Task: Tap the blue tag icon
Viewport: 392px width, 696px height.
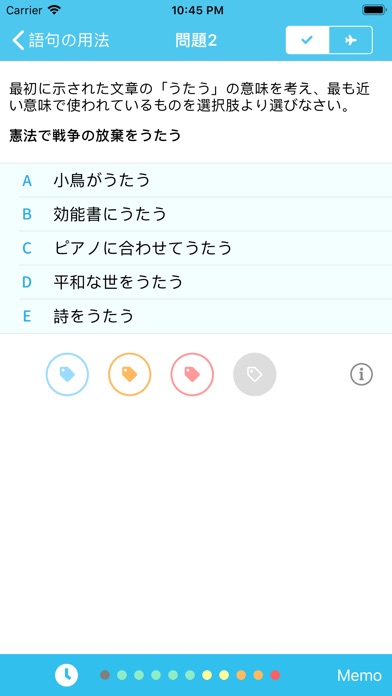Action: [x=67, y=374]
